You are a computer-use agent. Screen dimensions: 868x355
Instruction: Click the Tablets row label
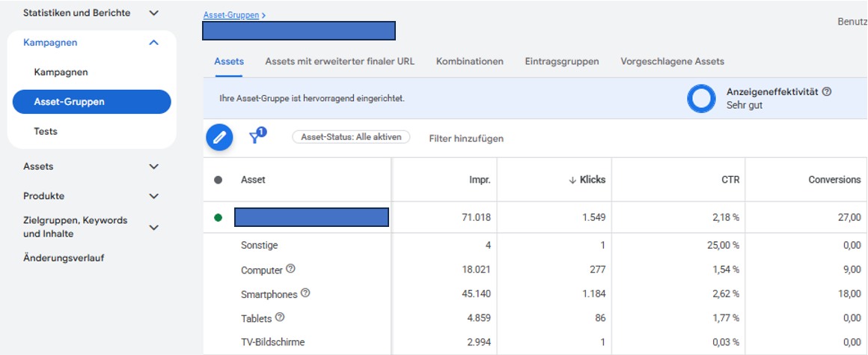[x=257, y=318]
